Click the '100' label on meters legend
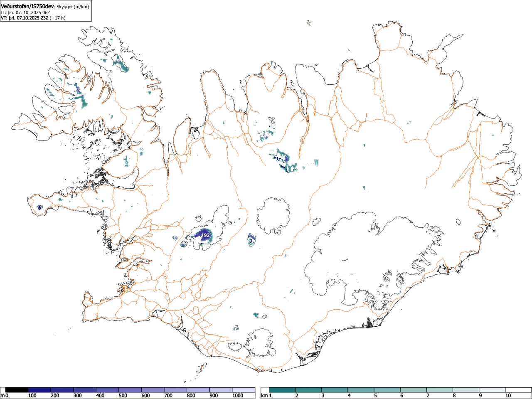The height and width of the screenshot is (399, 532). coord(32,396)
